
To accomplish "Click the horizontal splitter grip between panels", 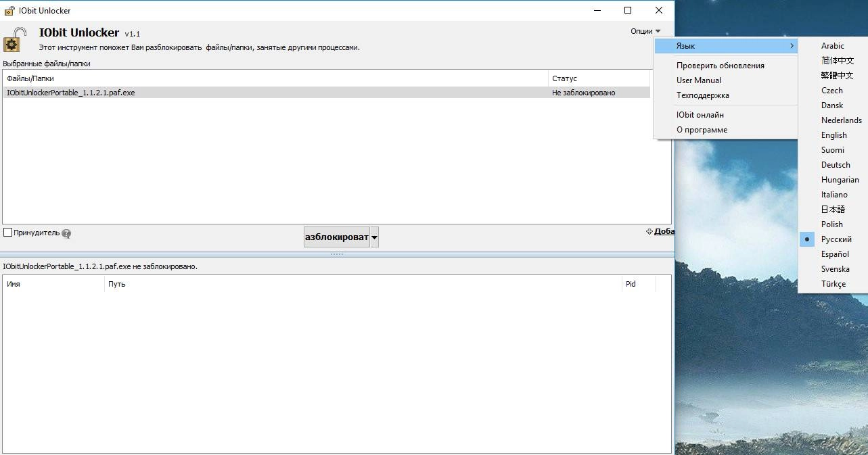I will [x=337, y=254].
